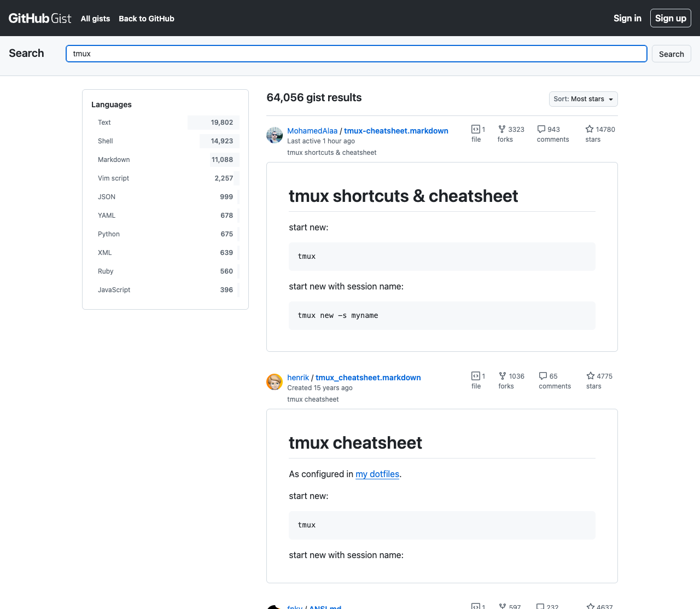The width and height of the screenshot is (700, 609).
Task: Click 'Created 15 years ago' text
Action: pyautogui.click(x=320, y=388)
